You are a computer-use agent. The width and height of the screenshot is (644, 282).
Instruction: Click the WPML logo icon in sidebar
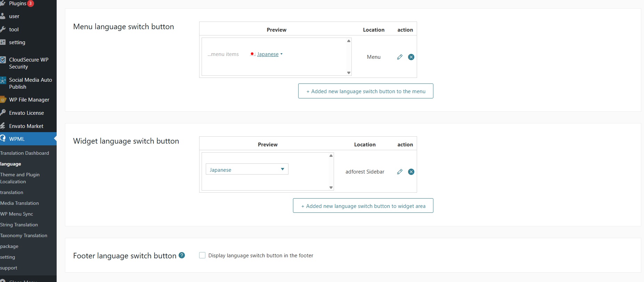(x=3, y=138)
